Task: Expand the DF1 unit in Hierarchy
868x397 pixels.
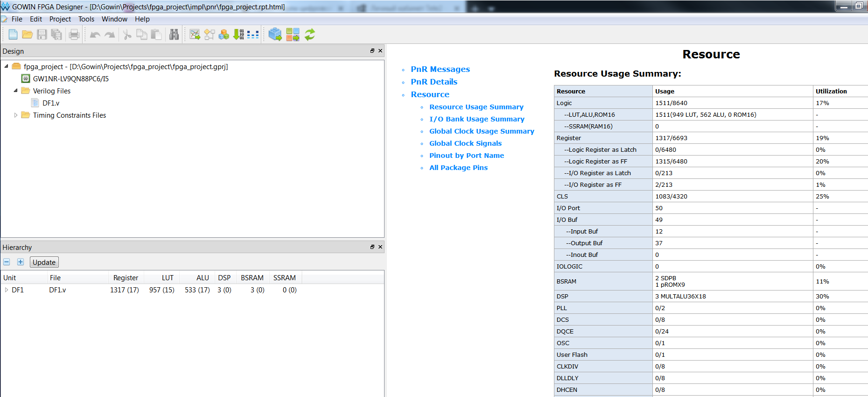Action: [x=6, y=290]
